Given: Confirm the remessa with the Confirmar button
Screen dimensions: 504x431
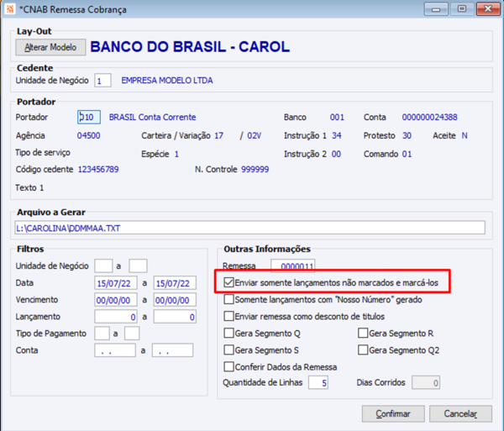Looking at the screenshot, I should click(393, 413).
